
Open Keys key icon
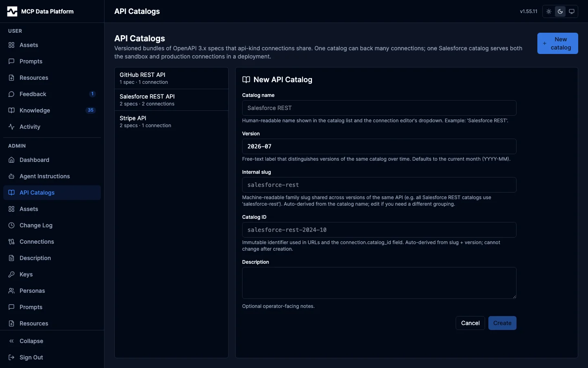click(11, 274)
